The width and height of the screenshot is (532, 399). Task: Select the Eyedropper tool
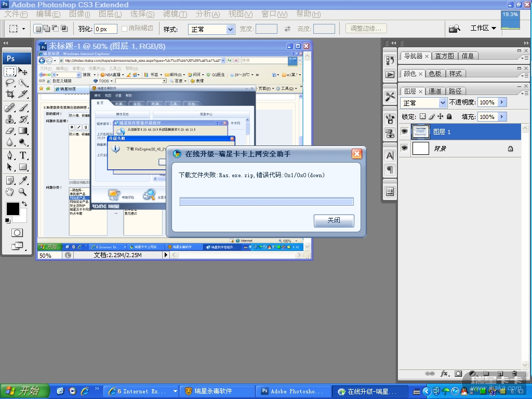[23, 180]
